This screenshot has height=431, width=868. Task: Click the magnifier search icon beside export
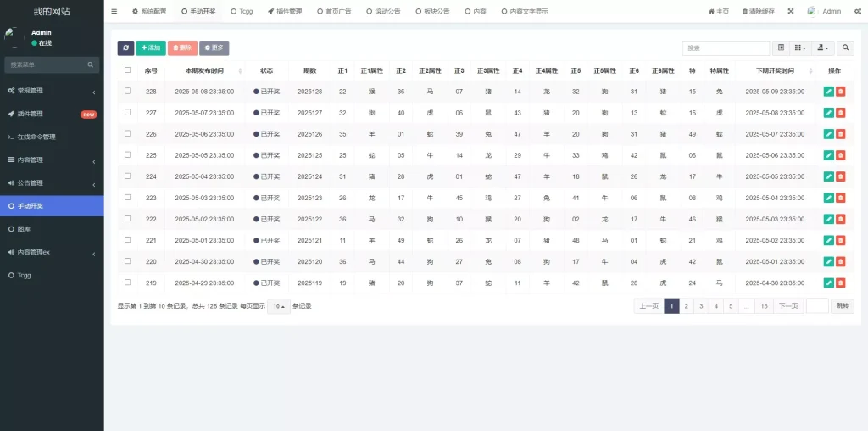[x=846, y=48]
